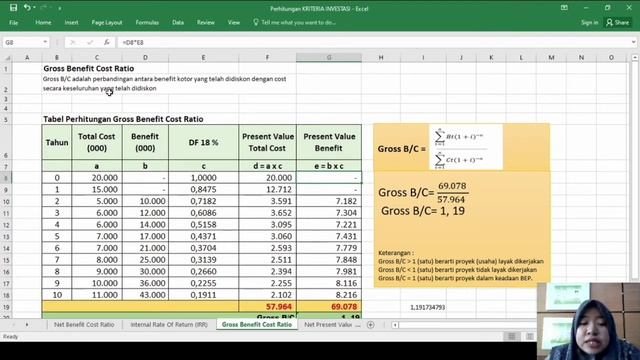
Task: Click DF cell with value 0,1911
Action: (203, 295)
